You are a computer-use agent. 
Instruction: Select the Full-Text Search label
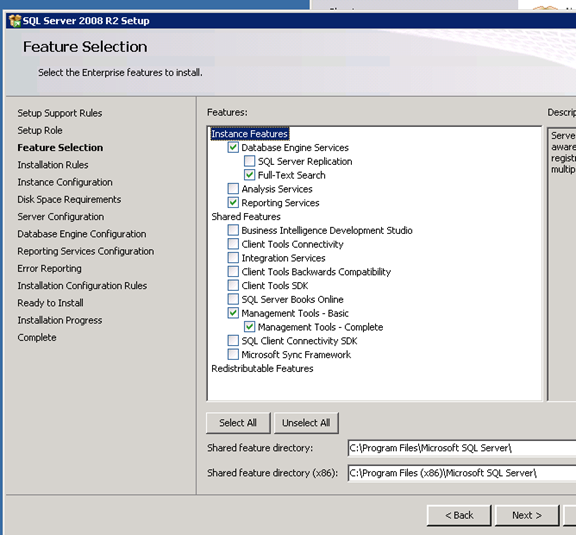292,175
